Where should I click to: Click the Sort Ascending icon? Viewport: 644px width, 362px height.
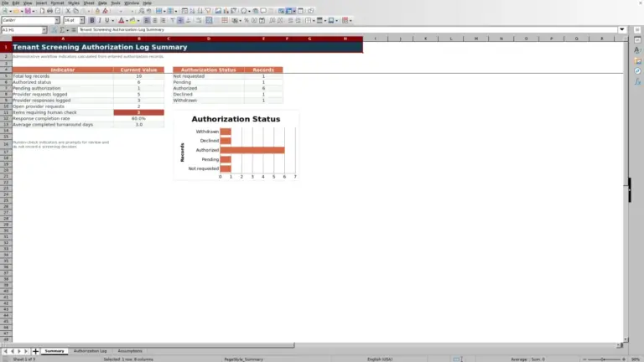click(192, 11)
